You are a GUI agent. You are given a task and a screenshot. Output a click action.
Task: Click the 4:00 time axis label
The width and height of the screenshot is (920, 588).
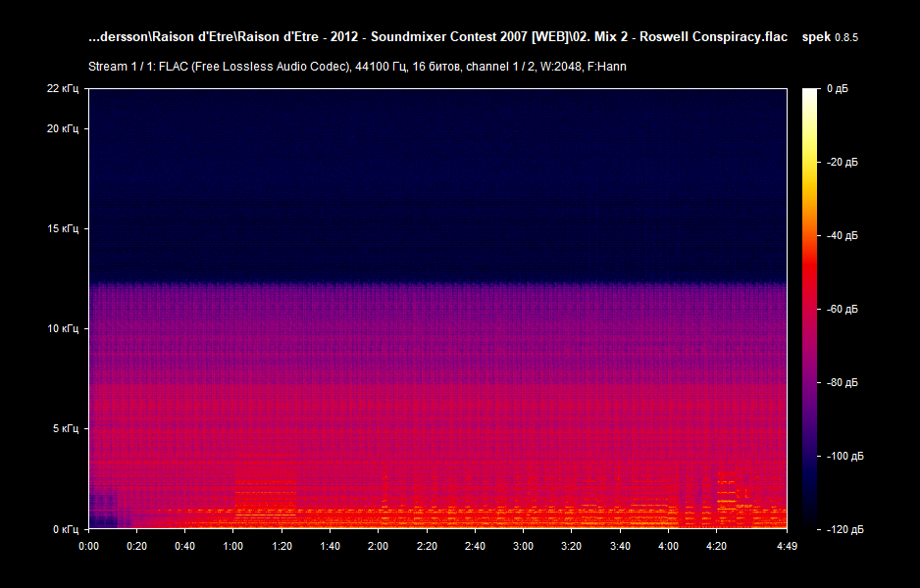668,547
